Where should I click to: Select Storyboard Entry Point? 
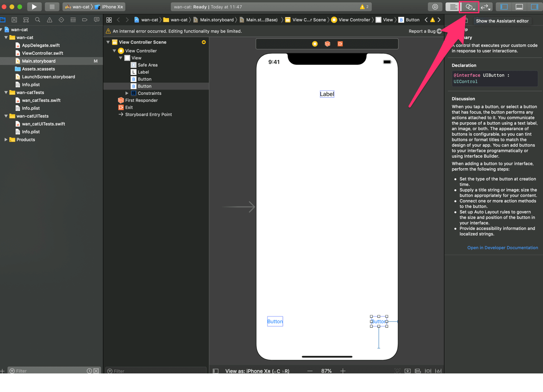pyautogui.click(x=148, y=115)
